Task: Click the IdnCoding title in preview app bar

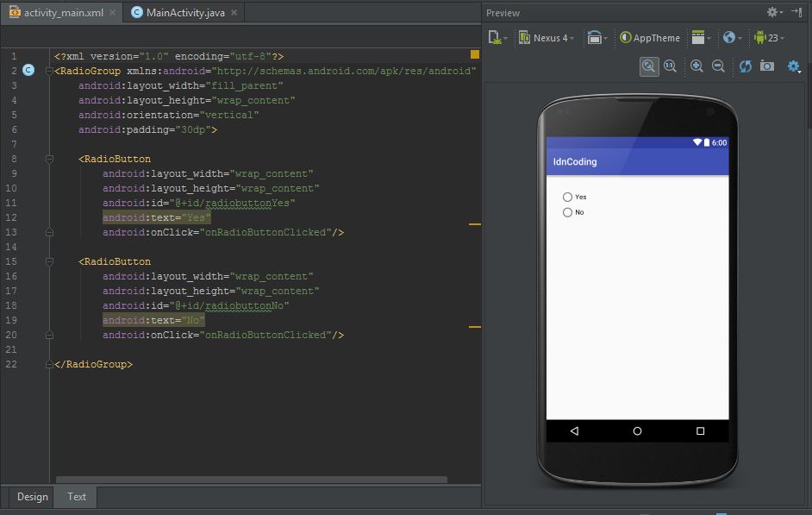Action: point(575,161)
